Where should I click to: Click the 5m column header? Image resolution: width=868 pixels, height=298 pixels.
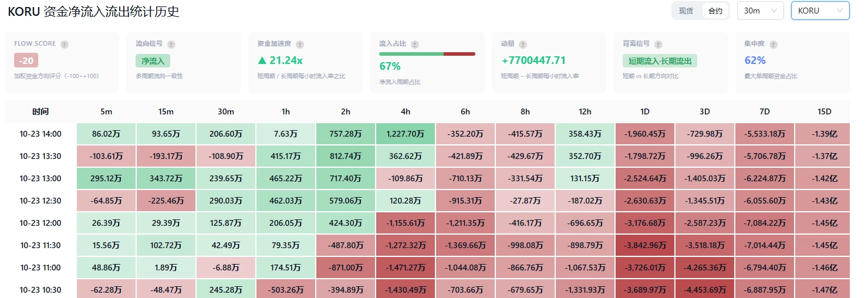pyautogui.click(x=106, y=111)
